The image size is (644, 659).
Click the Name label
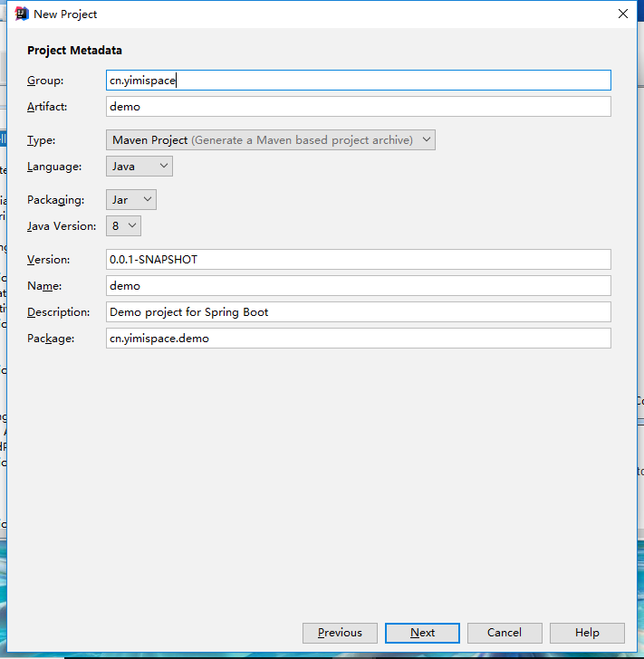tap(44, 286)
